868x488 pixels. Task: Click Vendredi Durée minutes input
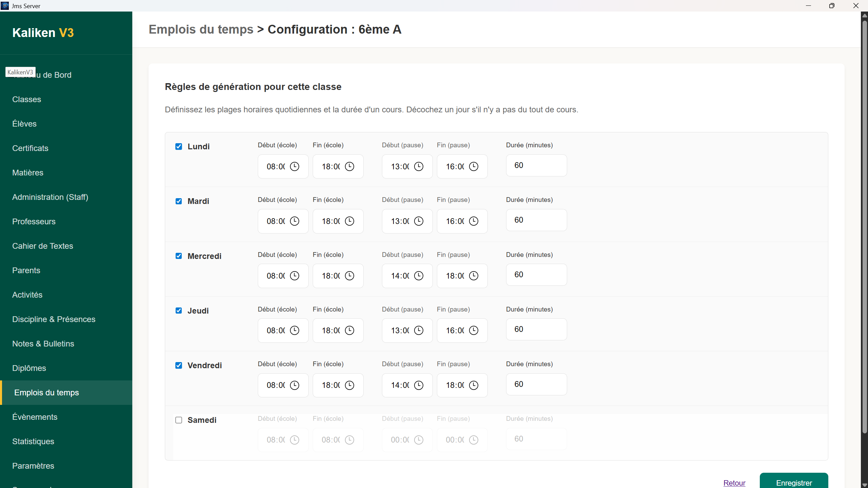pyautogui.click(x=536, y=384)
